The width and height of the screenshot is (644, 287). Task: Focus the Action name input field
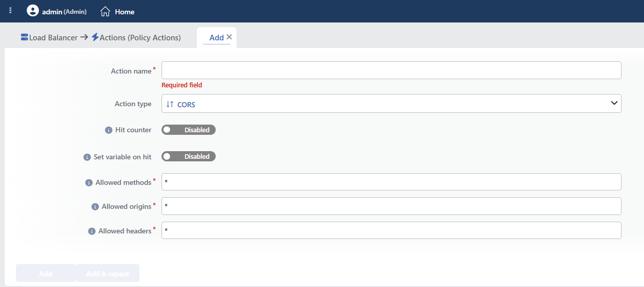[x=392, y=70]
